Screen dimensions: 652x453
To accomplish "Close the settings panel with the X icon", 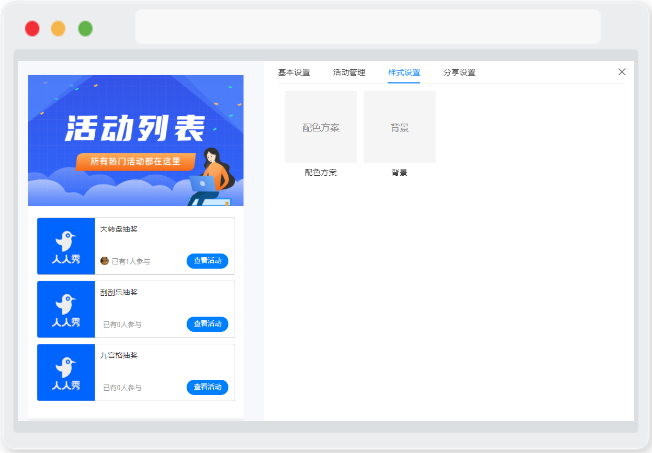I will click(622, 72).
